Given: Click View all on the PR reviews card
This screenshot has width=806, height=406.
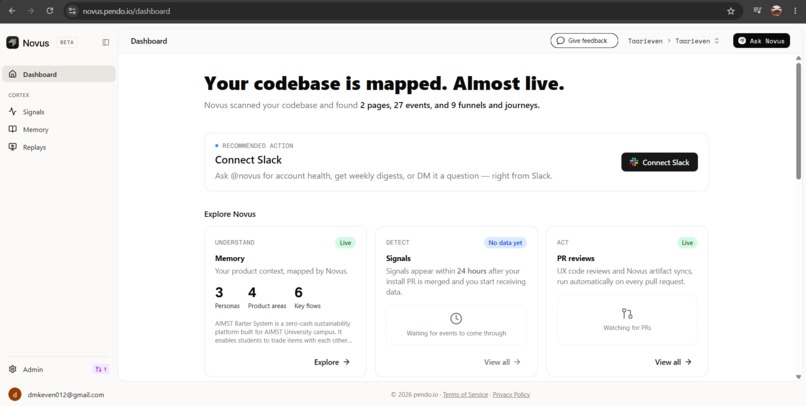Looking at the screenshot, I should click(673, 362).
